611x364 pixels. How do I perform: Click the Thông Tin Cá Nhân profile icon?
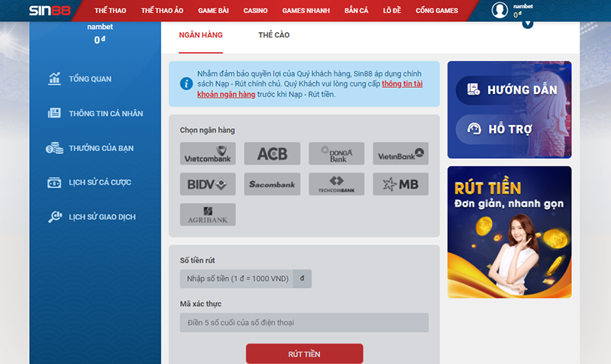click(54, 113)
